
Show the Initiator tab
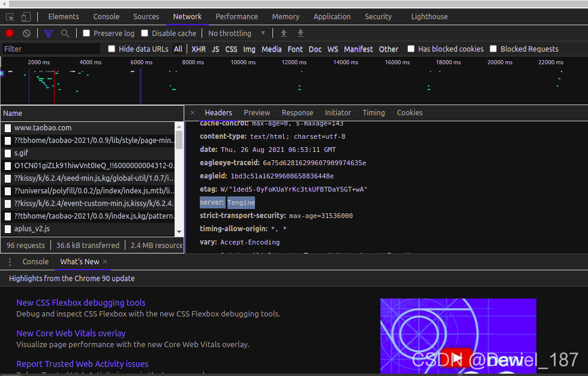coord(338,112)
